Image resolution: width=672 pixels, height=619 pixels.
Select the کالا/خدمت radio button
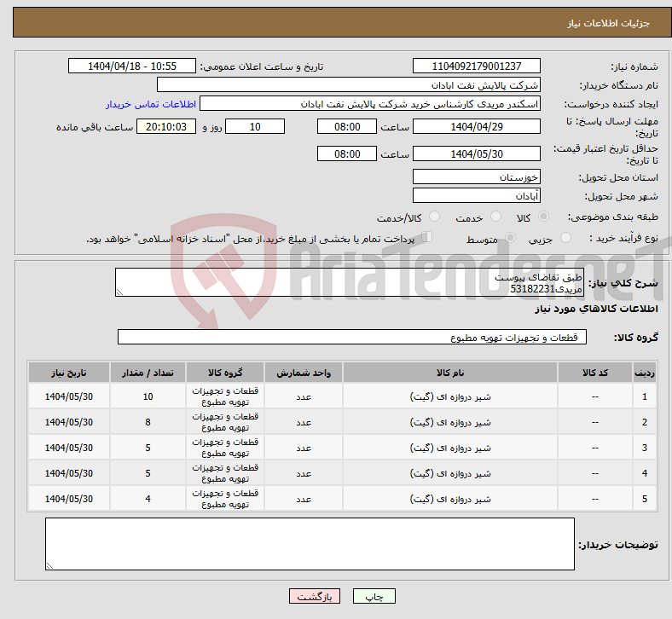[x=435, y=217]
